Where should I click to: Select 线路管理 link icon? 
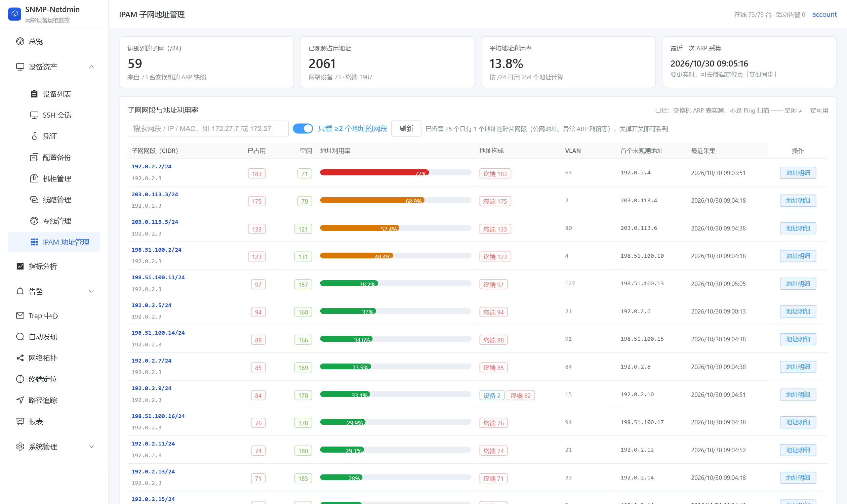tap(34, 200)
